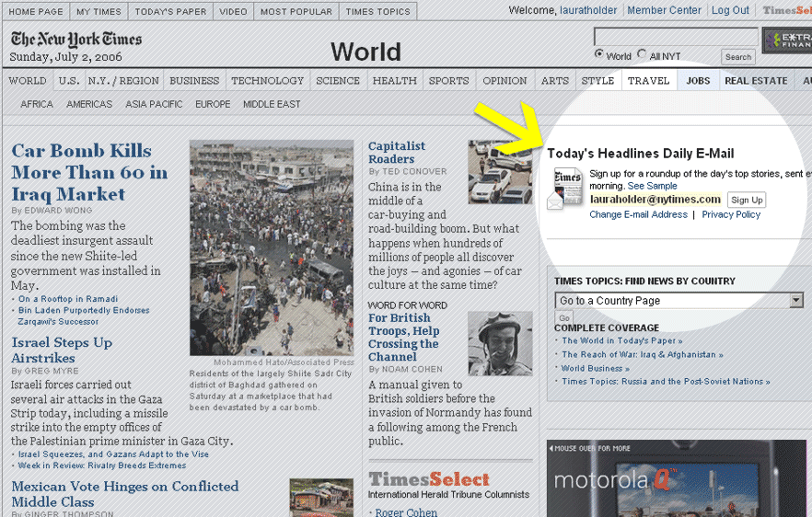Select the All NYT radio button
Screen dimensions: 812x517
(x=643, y=54)
